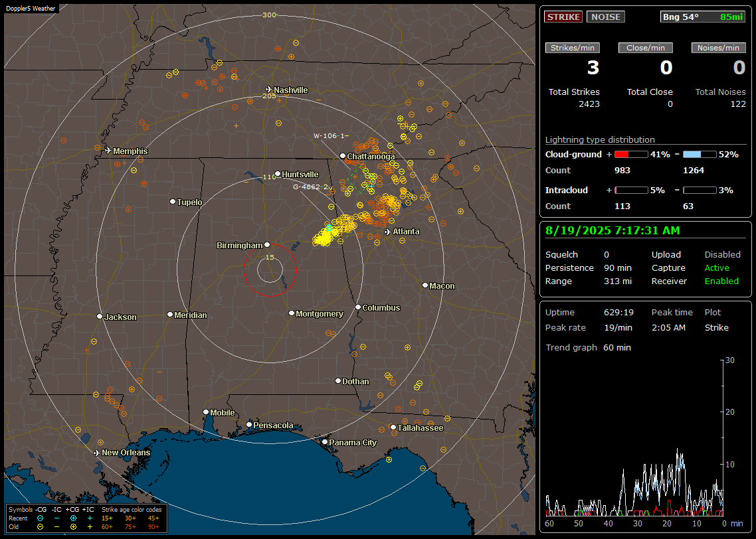
Task: Click the strike rate trend graph
Action: coord(635,438)
